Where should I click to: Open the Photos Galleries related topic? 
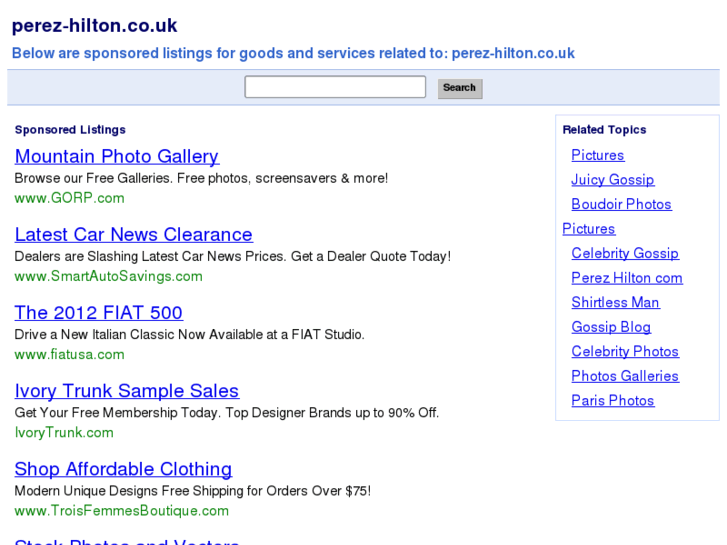pyautogui.click(x=625, y=376)
